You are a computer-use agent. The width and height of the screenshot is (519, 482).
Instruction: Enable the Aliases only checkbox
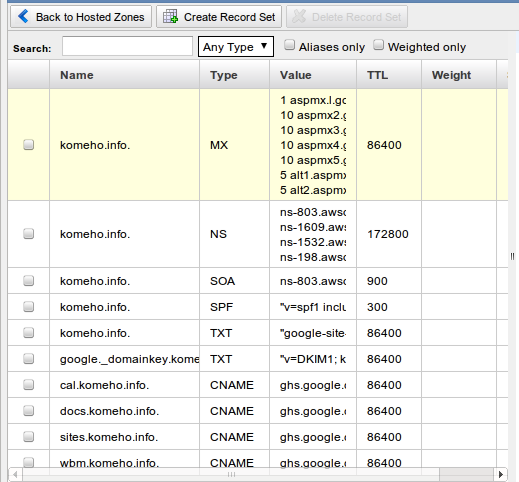click(x=289, y=45)
